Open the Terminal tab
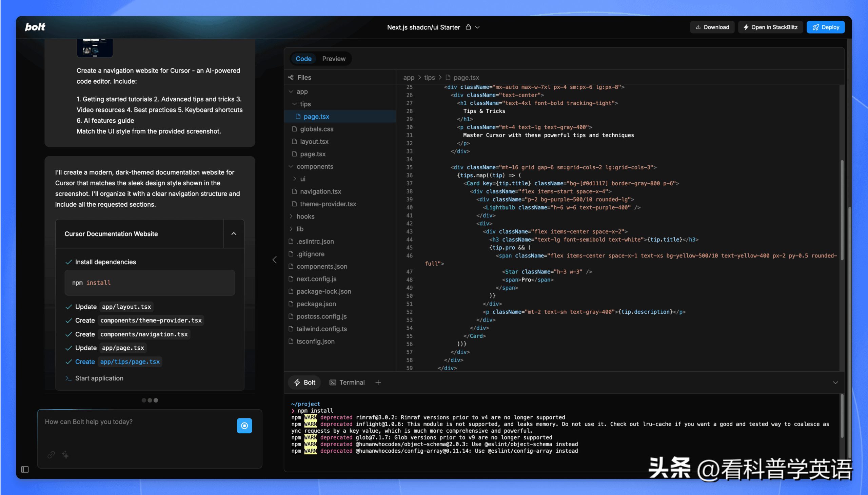Screen dimensions: 868x495 tap(347, 383)
